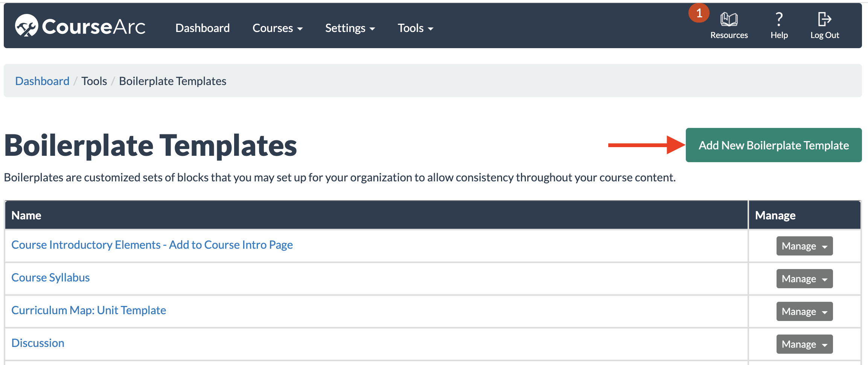Click Tools in the breadcrumb
The height and width of the screenshot is (365, 868).
click(94, 81)
